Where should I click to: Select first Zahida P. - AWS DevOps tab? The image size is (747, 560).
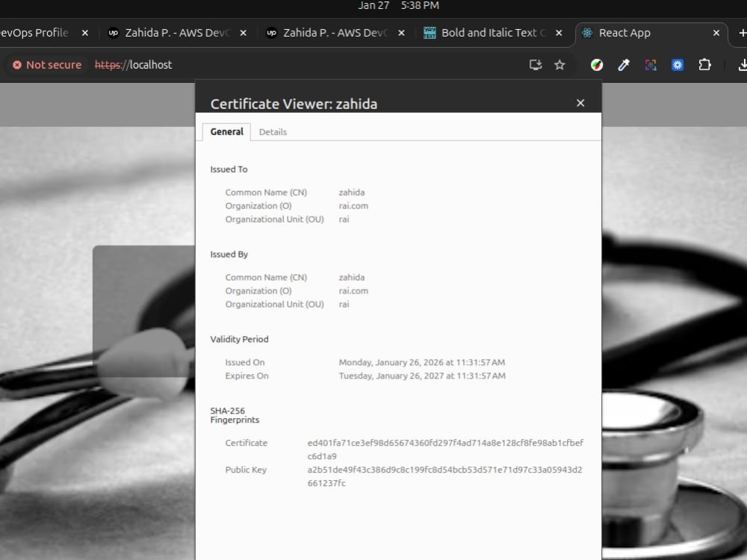pos(178,33)
